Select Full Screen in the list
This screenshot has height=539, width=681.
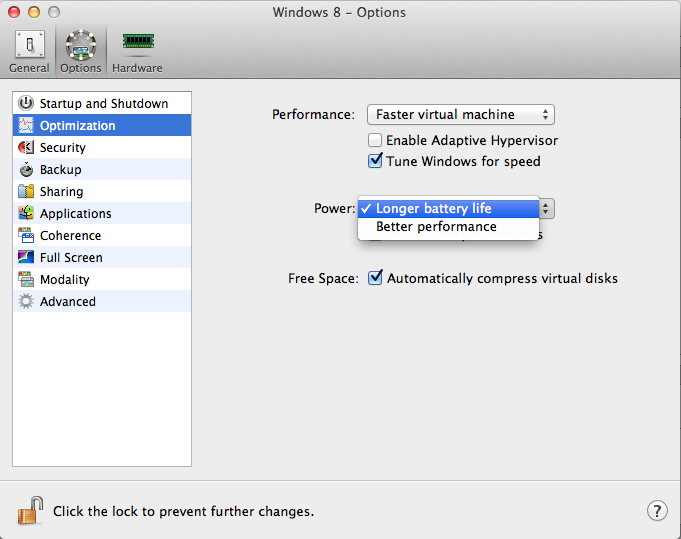(x=102, y=258)
